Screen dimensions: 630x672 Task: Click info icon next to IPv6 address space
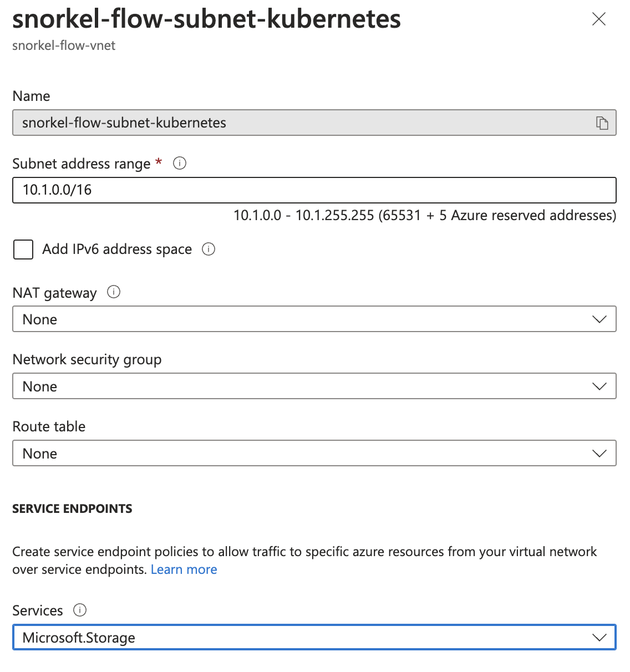[x=209, y=249]
